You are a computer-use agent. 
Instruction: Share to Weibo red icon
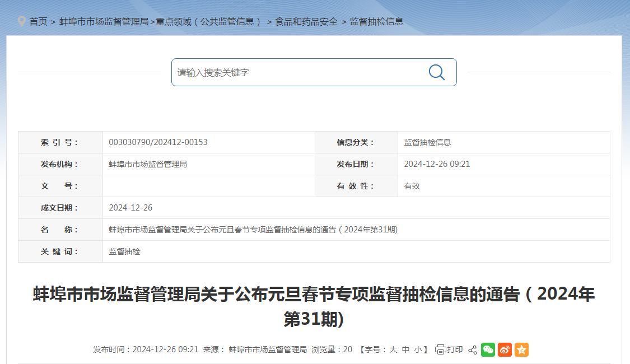click(x=505, y=349)
